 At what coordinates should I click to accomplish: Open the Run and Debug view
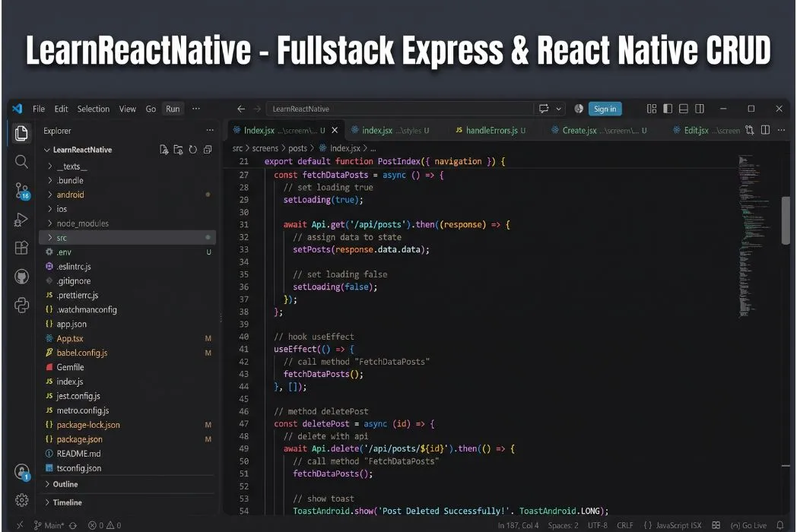click(x=21, y=220)
